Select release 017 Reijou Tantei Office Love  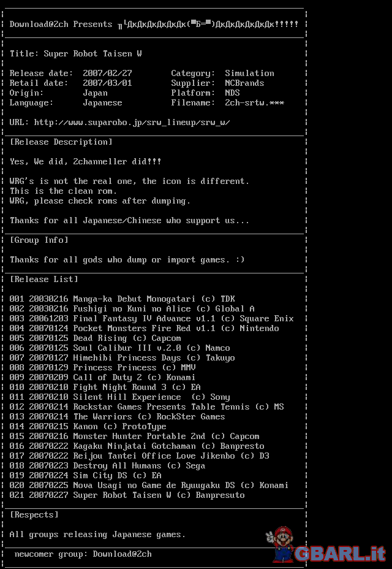click(x=140, y=456)
